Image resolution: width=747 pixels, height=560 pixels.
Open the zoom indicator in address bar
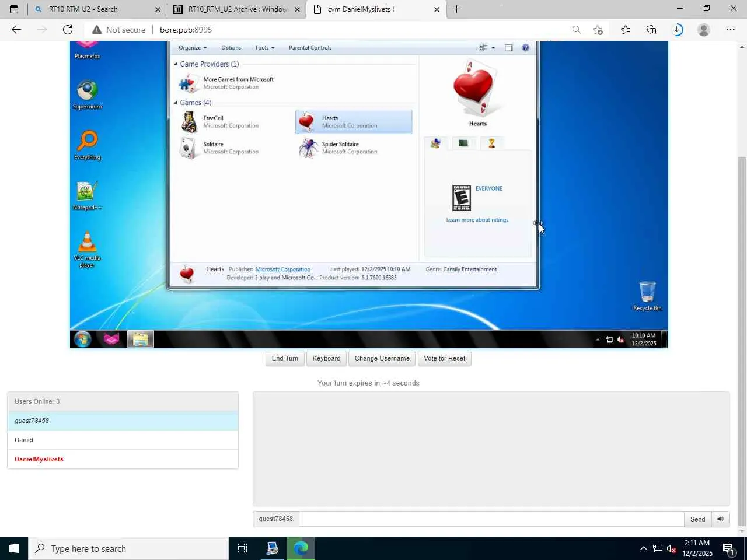click(x=576, y=30)
